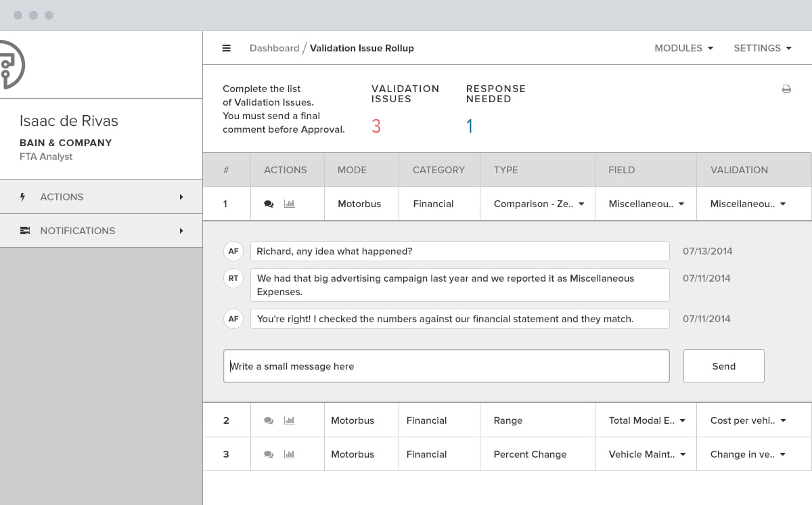Click the Validation Issues count 3
Screen dimensions: 812x505
[x=376, y=126]
